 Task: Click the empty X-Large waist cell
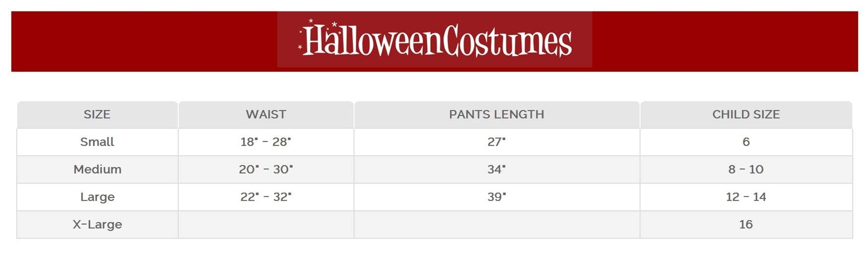click(x=266, y=224)
